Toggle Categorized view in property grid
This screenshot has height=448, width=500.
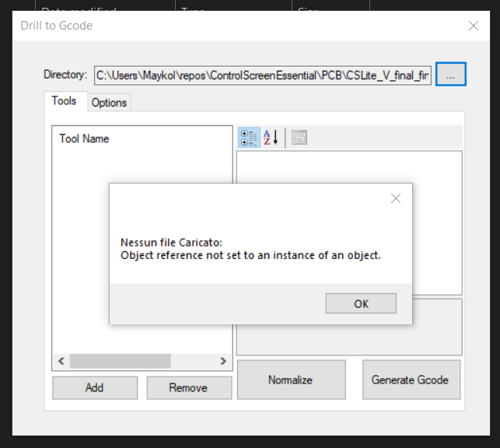coord(249,138)
